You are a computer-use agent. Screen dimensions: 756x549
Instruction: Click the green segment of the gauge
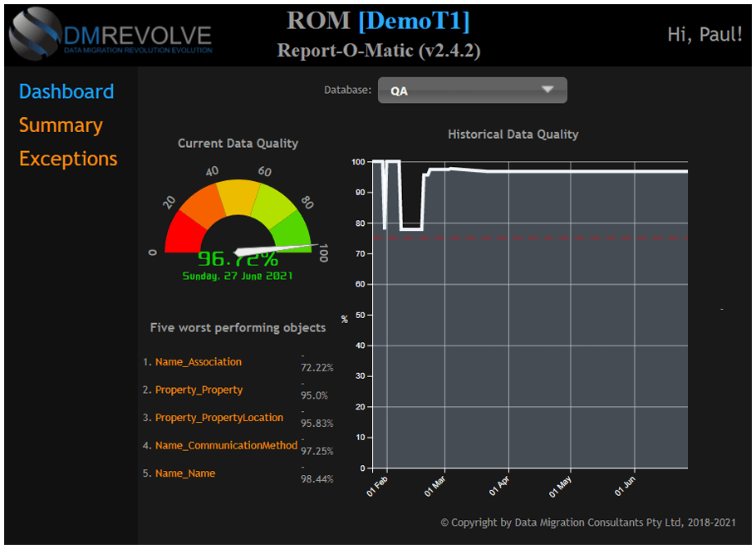point(292,233)
